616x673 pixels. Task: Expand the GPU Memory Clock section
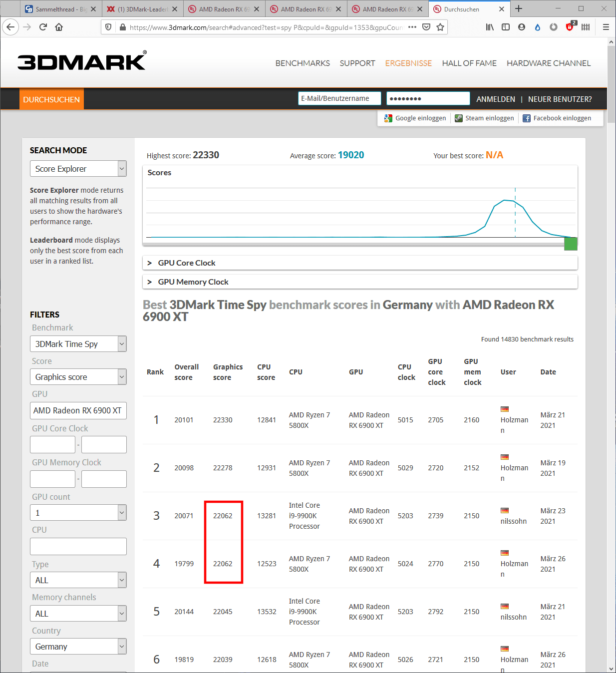pyautogui.click(x=360, y=282)
